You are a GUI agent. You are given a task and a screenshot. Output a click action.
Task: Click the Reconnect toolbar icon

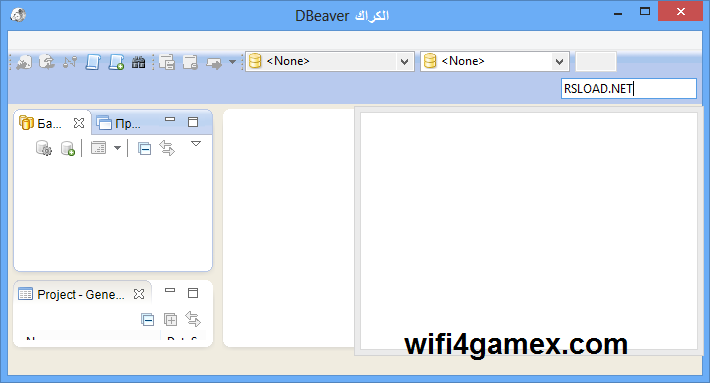coord(46,62)
